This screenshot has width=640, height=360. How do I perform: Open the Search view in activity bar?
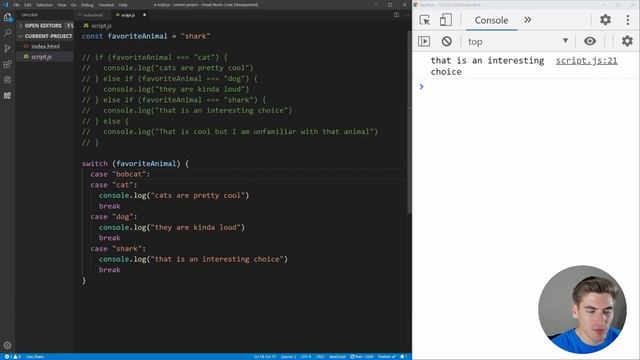(7, 33)
